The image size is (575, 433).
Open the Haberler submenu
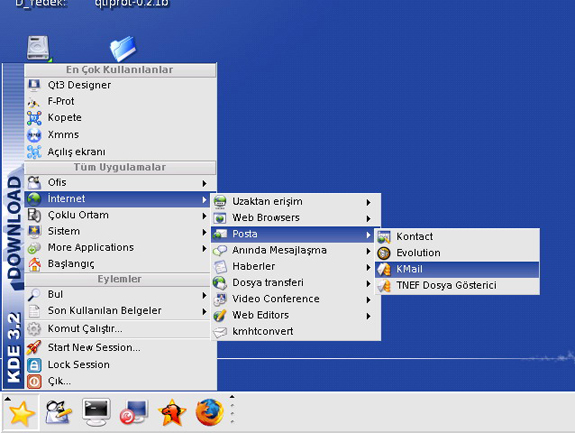click(296, 267)
